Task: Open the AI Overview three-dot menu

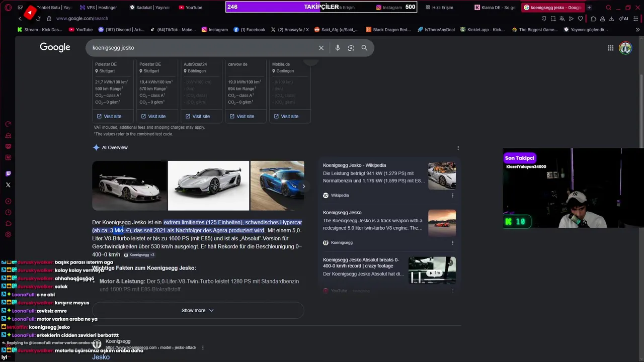Action: (x=458, y=148)
